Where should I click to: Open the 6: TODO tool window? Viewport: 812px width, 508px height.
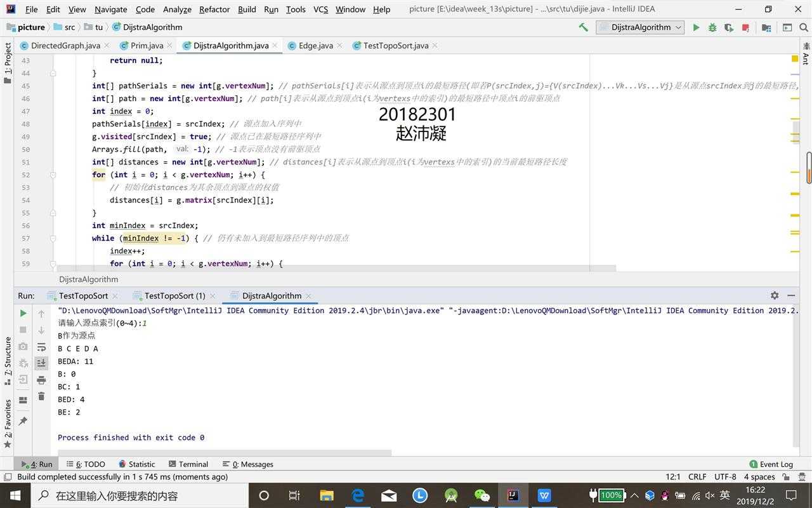pyautogui.click(x=86, y=464)
